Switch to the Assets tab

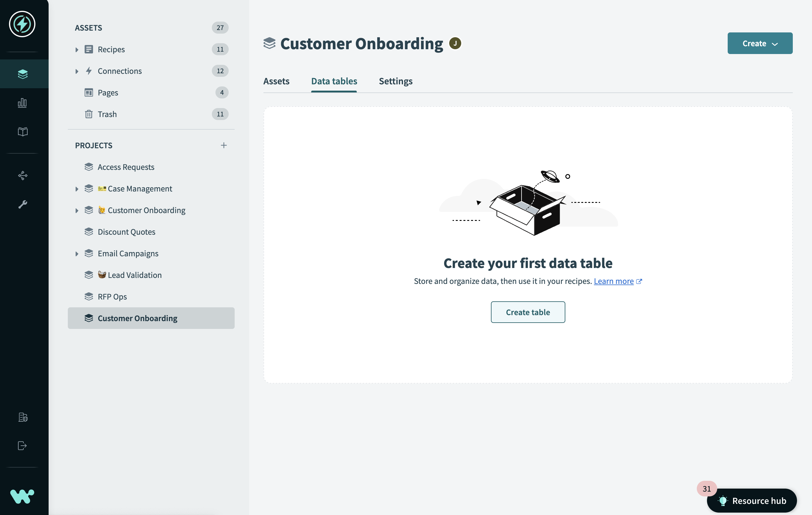pos(276,81)
